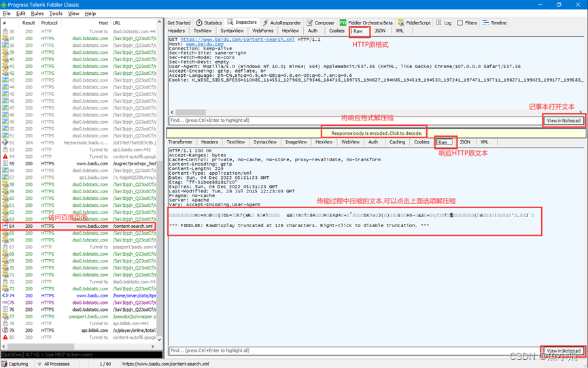Click the www.baidu.com Host link in request
Image resolution: width=588 pixels, height=368 pixels.
coord(205,44)
